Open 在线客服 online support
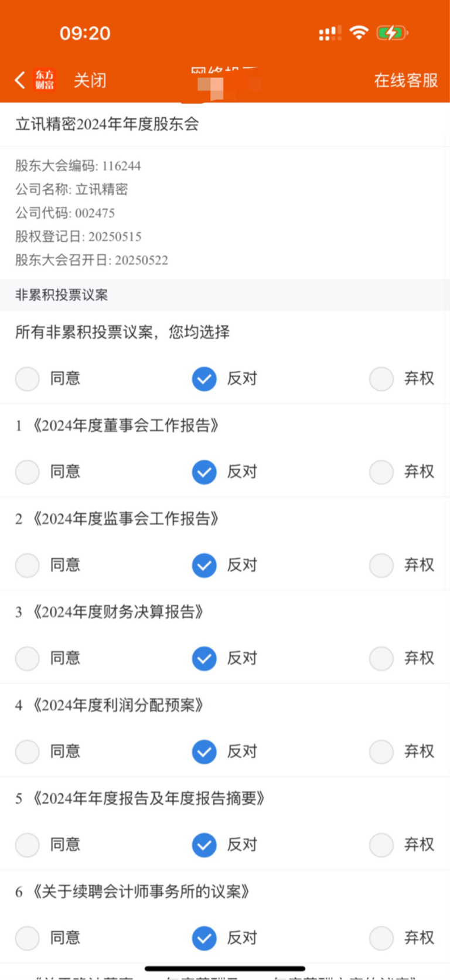Viewport: 450px width, 980px height. pyautogui.click(x=406, y=80)
